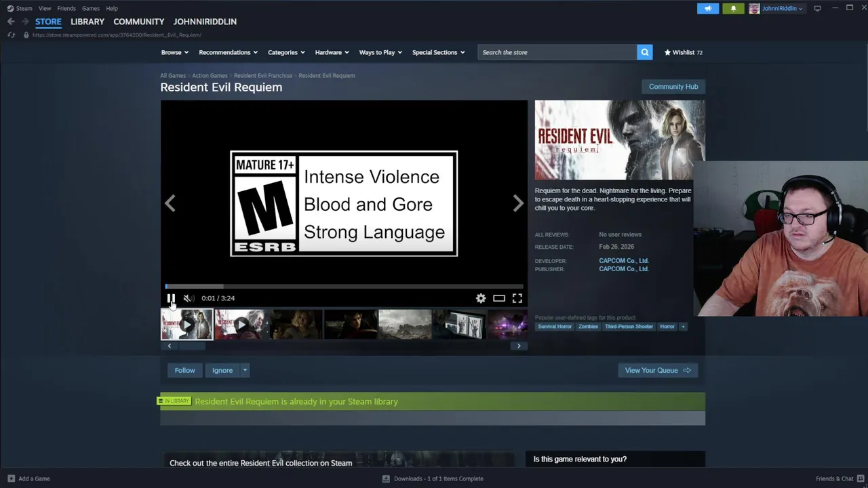This screenshot has height=488, width=868.
Task: Select the second trailer thumbnail
Action: pyautogui.click(x=241, y=325)
